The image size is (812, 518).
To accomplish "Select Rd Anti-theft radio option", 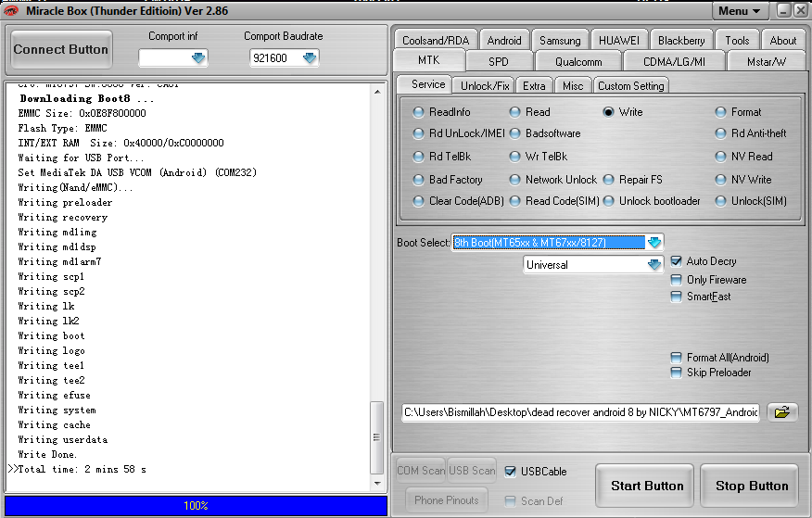I will click(x=720, y=133).
